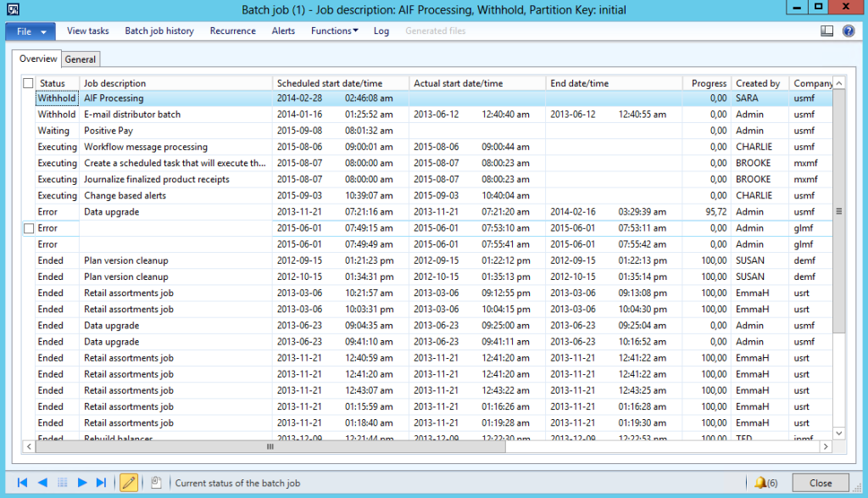Select Create a scheduled task job row
Viewport: 868px width, 498px height.
[x=434, y=163]
